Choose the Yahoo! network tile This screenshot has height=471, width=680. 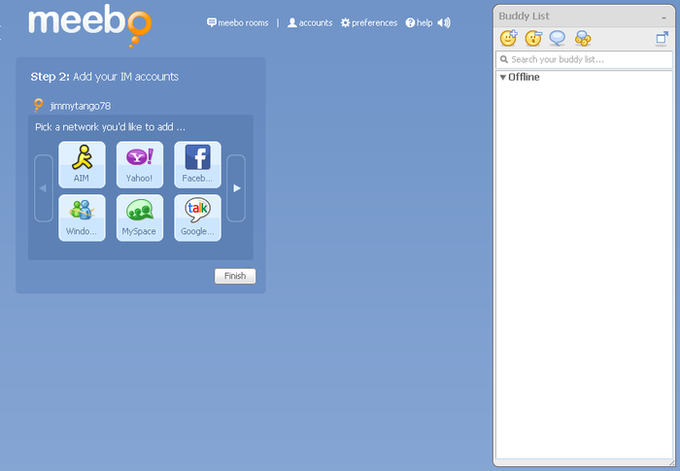click(140, 164)
